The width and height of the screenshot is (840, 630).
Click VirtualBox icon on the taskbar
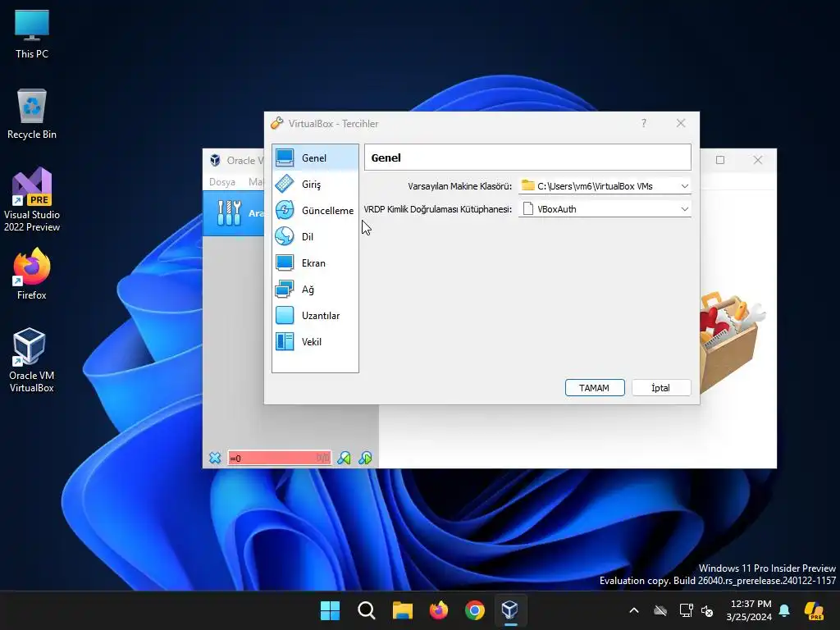(x=510, y=610)
